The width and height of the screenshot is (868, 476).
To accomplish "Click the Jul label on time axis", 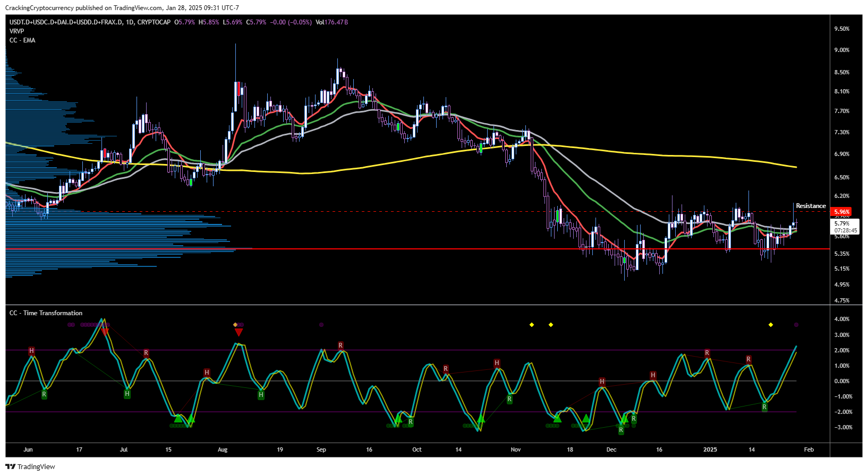I will (124, 449).
